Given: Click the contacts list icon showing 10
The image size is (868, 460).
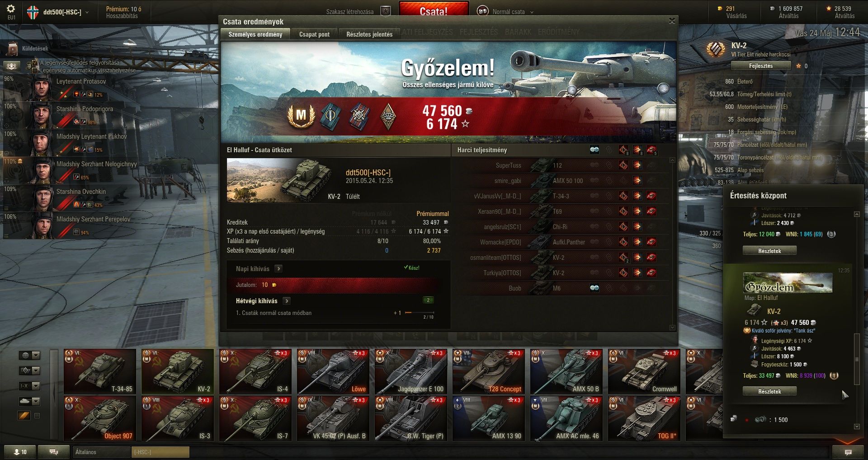Looking at the screenshot, I should (x=20, y=452).
